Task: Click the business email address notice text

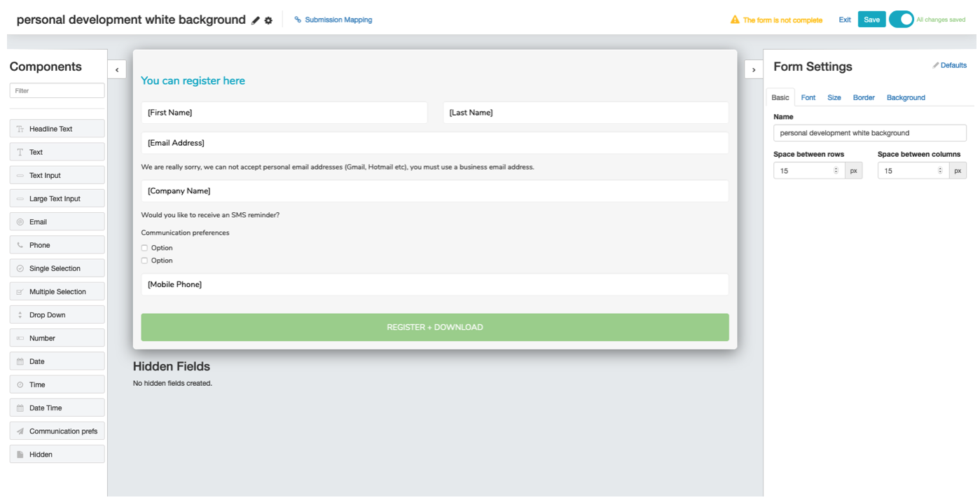Action: pos(338,167)
